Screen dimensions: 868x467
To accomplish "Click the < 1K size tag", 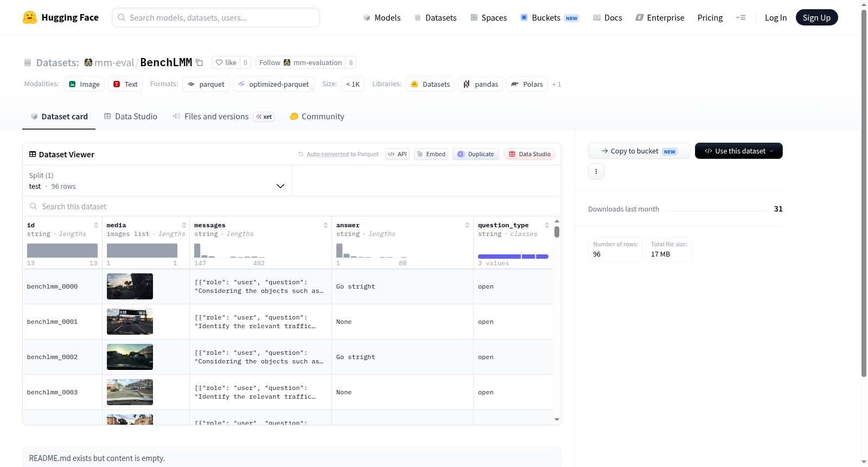I will click(x=353, y=84).
